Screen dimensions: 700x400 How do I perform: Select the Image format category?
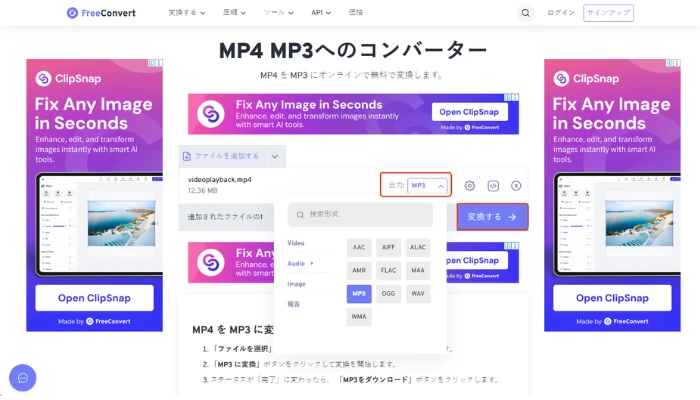[296, 284]
